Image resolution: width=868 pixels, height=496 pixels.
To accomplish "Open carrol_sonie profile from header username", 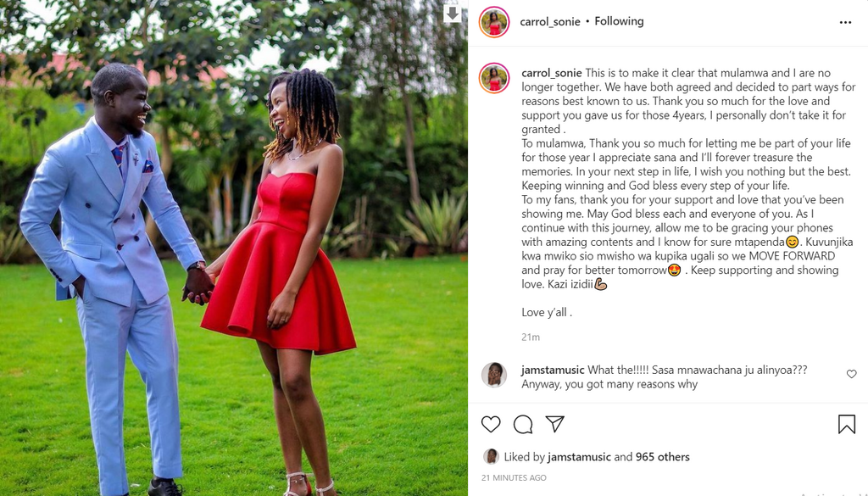I will (549, 21).
